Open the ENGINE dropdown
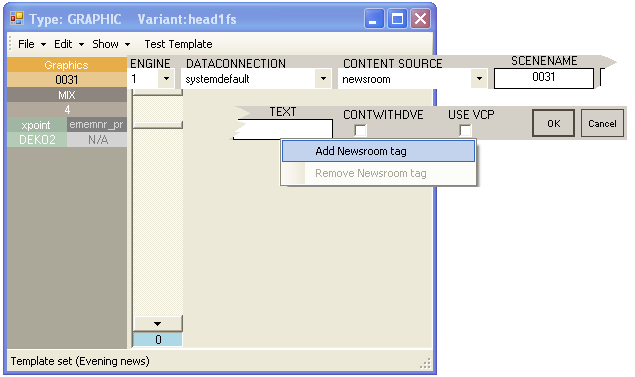 [166, 79]
